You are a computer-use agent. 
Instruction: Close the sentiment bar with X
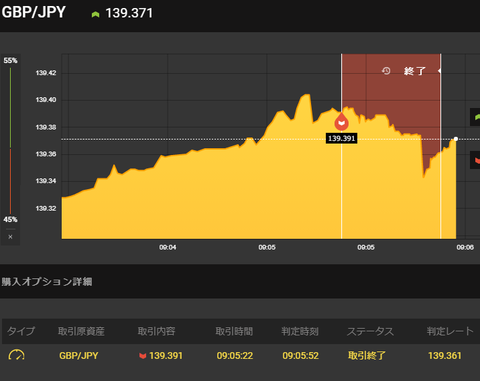[10, 237]
